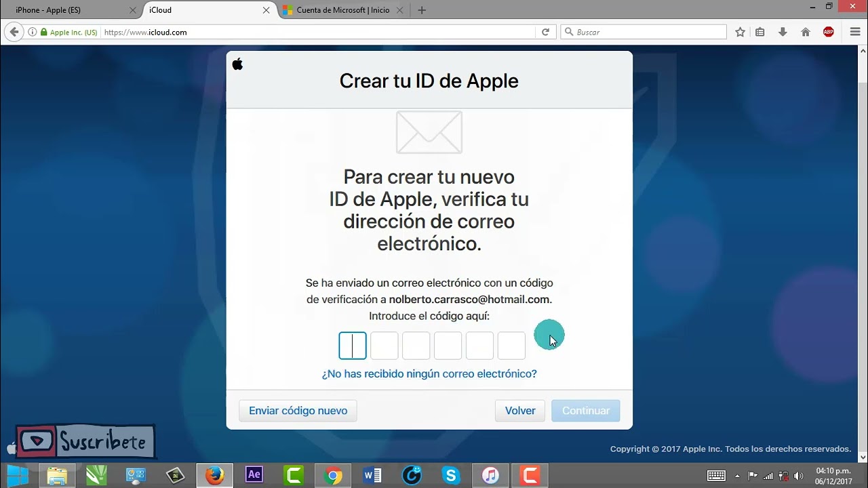Show bookmarks list icon in toolbar
868x488 pixels.
pos(760,32)
